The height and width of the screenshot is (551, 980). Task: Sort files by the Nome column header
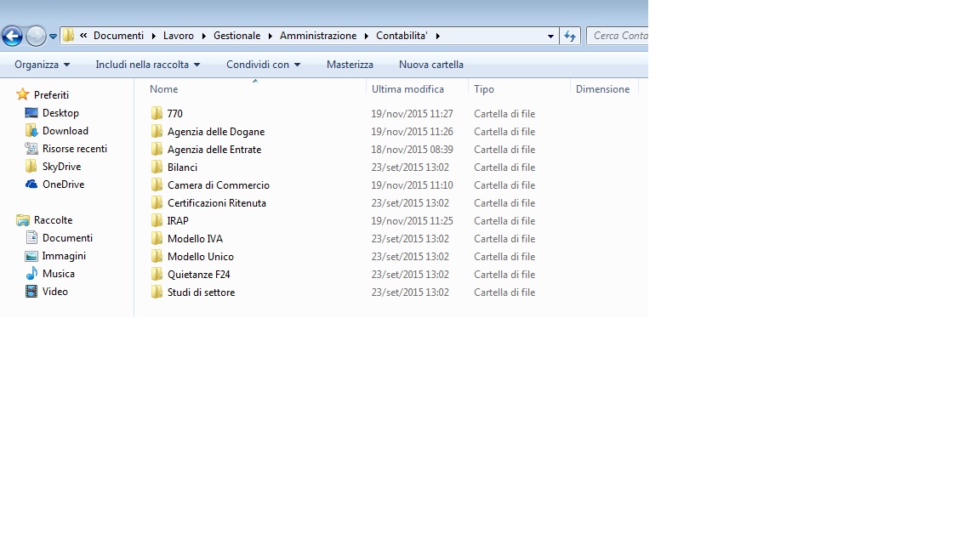(x=164, y=89)
